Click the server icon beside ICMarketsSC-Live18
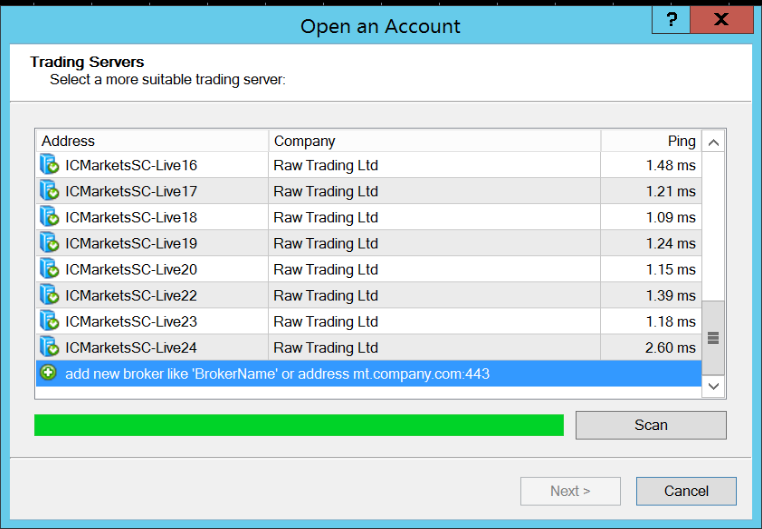This screenshot has height=529, width=762. (x=49, y=217)
